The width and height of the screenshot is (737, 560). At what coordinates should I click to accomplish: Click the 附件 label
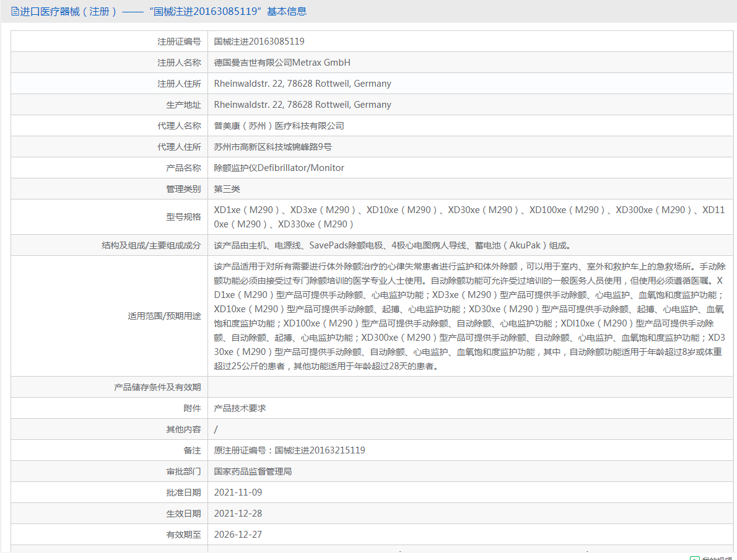[192, 408]
